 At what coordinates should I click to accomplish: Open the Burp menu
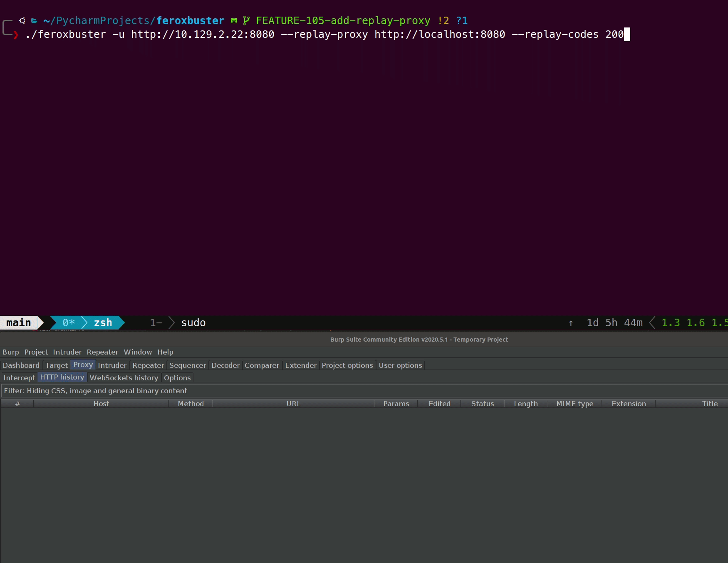pyautogui.click(x=11, y=352)
